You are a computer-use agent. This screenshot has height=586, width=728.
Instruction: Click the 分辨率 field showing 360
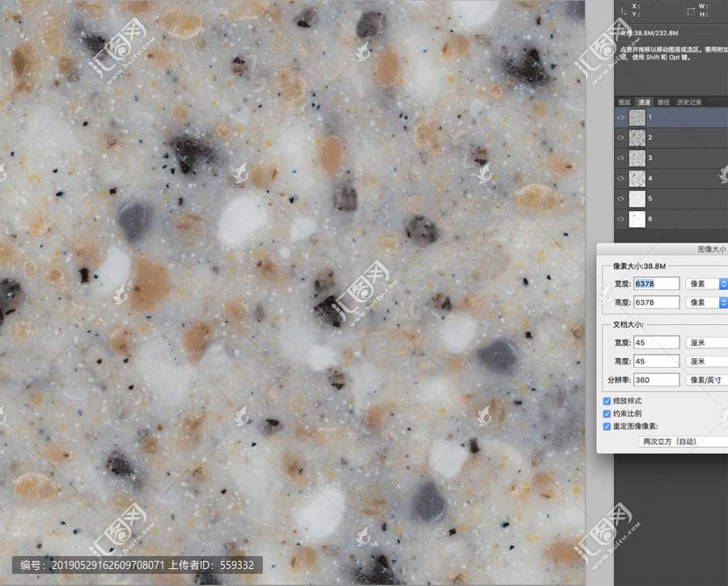(657, 380)
